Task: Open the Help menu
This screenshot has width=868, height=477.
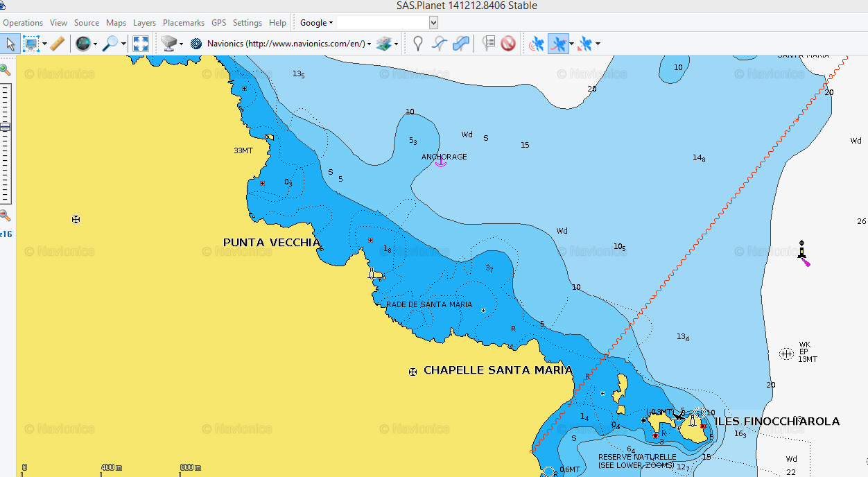Action: click(x=277, y=23)
